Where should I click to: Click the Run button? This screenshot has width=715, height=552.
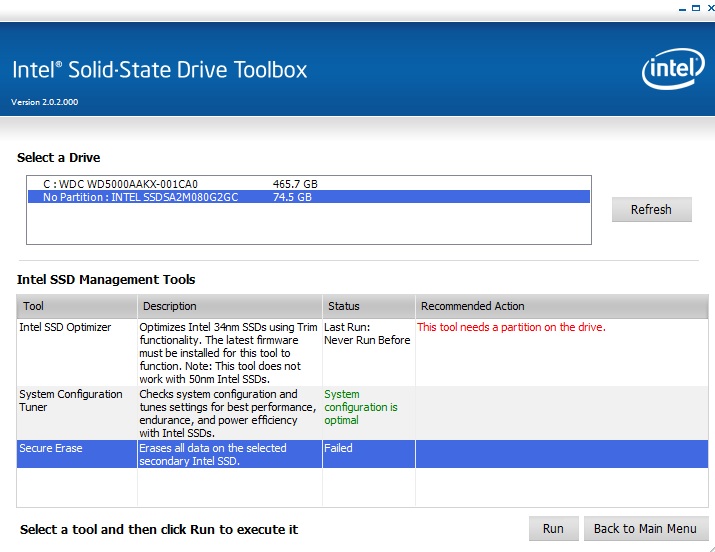[x=553, y=528]
